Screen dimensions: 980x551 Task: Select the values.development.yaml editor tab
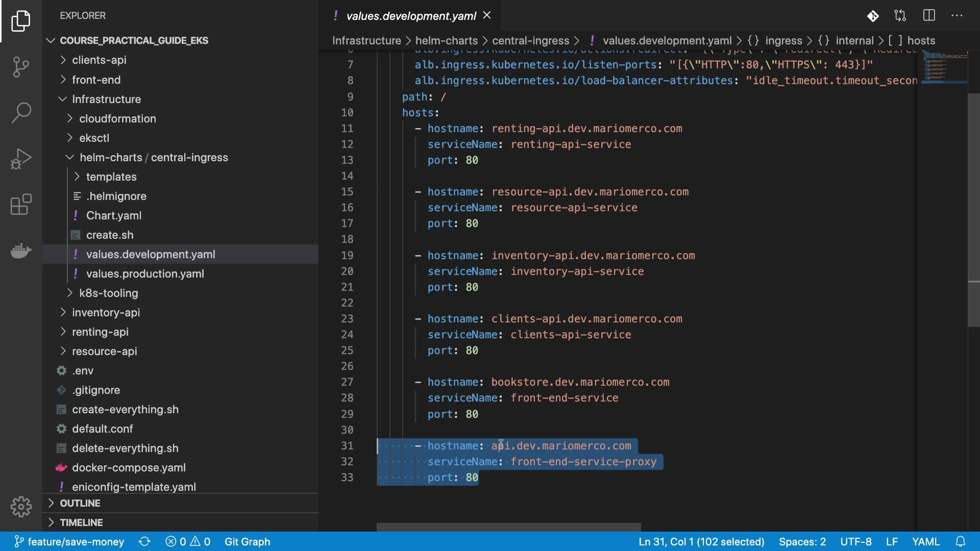[411, 16]
